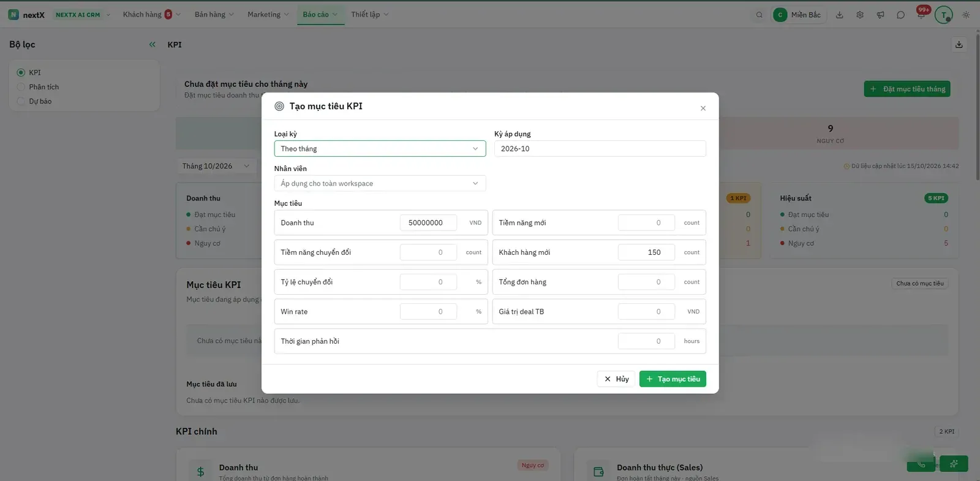980x481 pixels.
Task: Select the Dự báo radio option
Action: (21, 101)
